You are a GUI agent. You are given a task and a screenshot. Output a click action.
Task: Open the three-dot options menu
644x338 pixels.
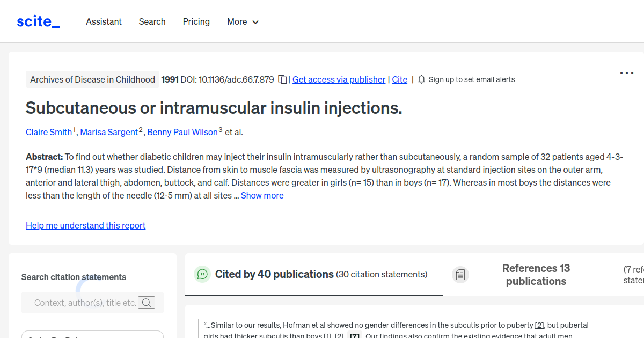626,72
